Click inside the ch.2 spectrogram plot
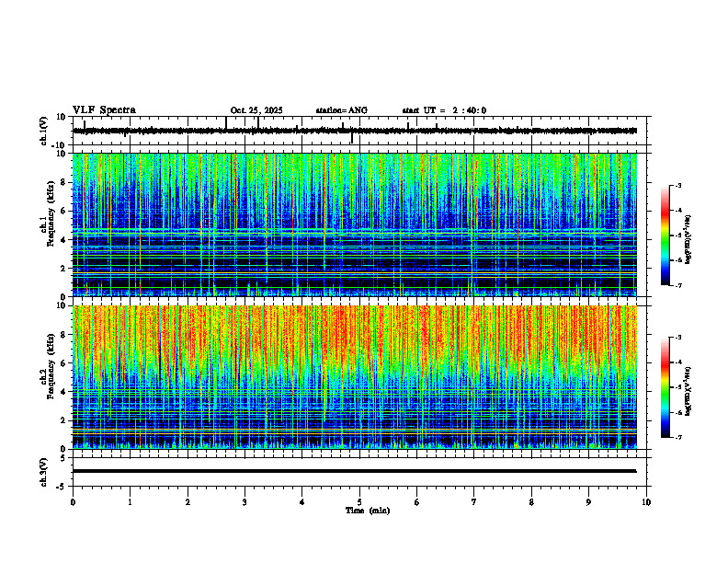728x563 pixels. [354, 377]
